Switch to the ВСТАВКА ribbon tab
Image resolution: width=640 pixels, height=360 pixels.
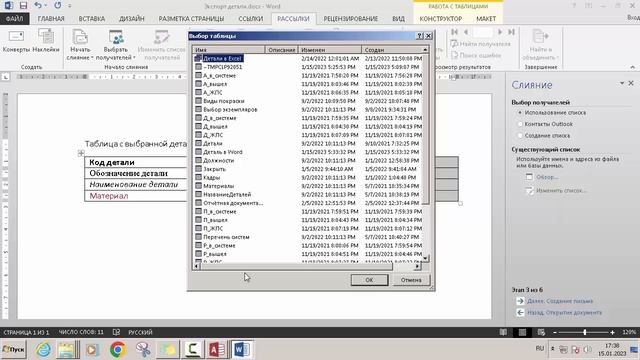[92, 19]
